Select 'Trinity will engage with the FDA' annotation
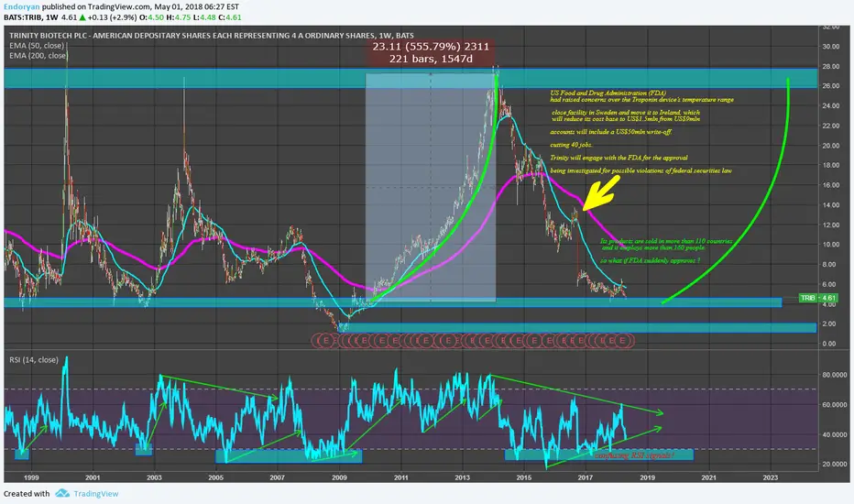This screenshot has height=504, width=854. pyautogui.click(x=619, y=158)
